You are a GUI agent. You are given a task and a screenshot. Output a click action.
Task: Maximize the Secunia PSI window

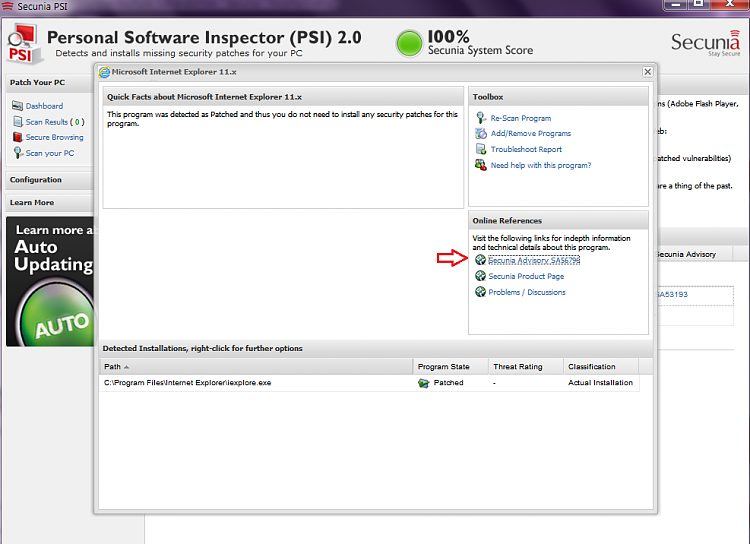coord(699,4)
